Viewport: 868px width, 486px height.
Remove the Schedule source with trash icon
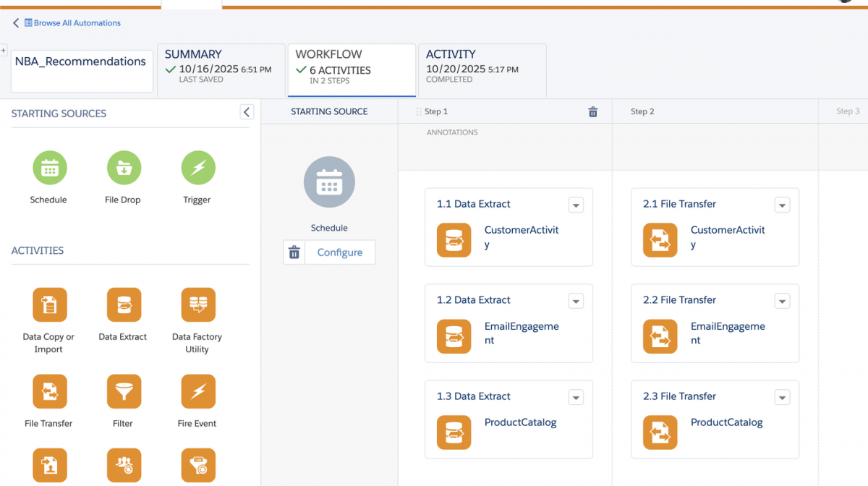pyautogui.click(x=294, y=252)
